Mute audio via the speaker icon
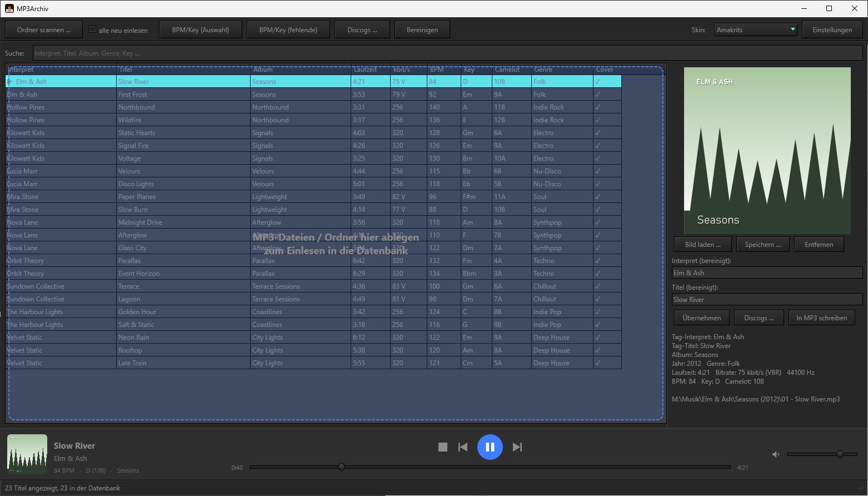 click(776, 454)
